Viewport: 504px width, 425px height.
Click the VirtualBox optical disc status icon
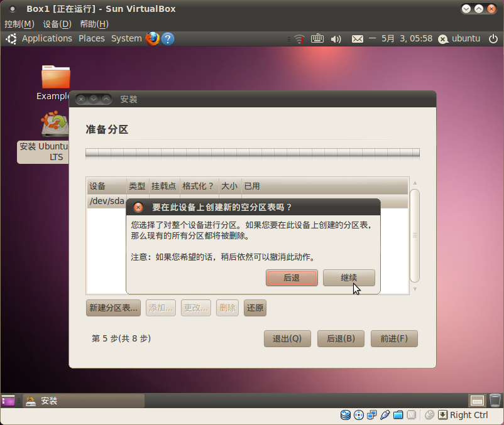(x=359, y=415)
